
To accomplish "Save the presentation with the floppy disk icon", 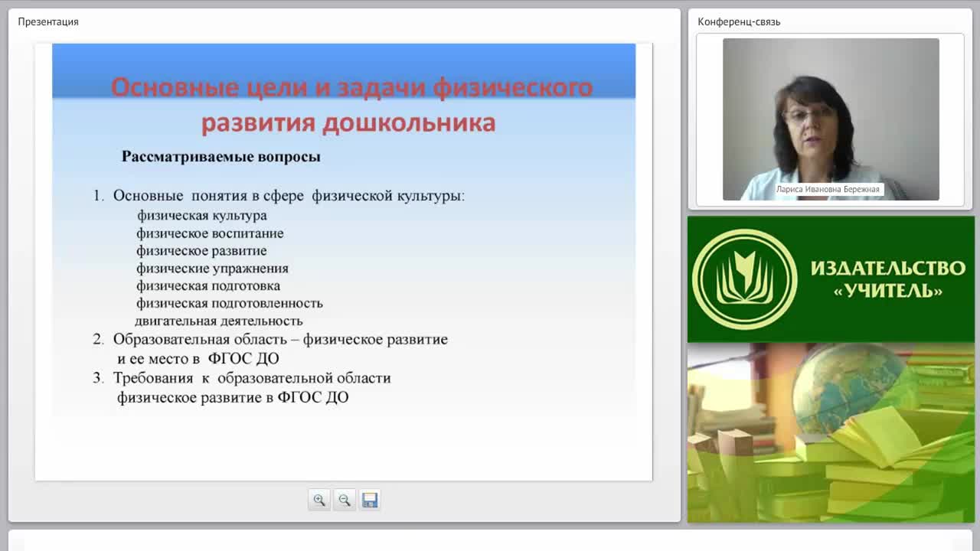I will pos(370,500).
